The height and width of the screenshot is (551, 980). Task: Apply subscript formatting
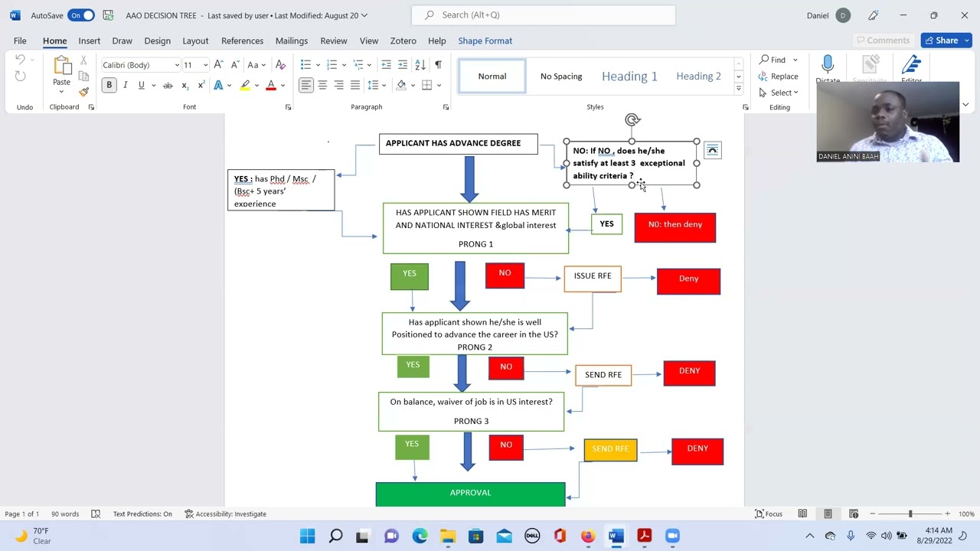(185, 85)
